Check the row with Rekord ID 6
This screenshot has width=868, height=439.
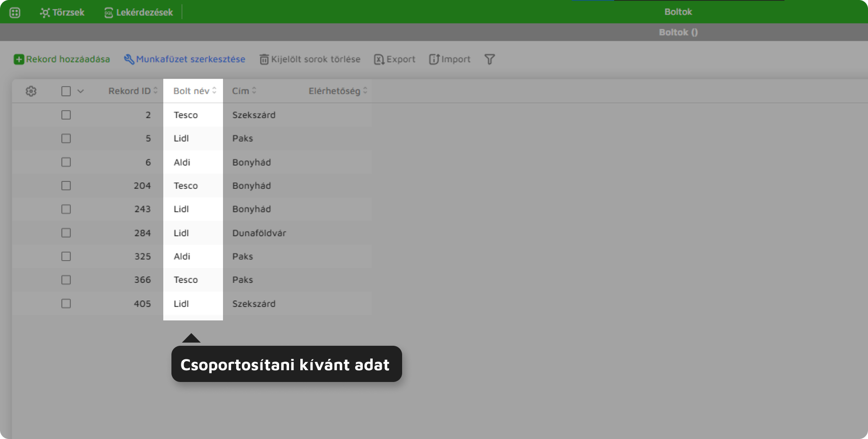[x=66, y=162]
